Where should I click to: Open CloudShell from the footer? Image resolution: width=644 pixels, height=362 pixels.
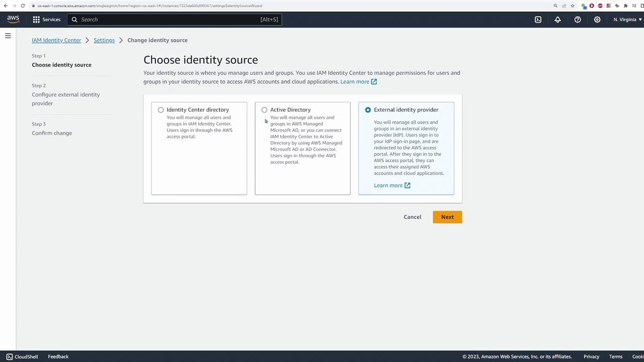tap(22, 356)
